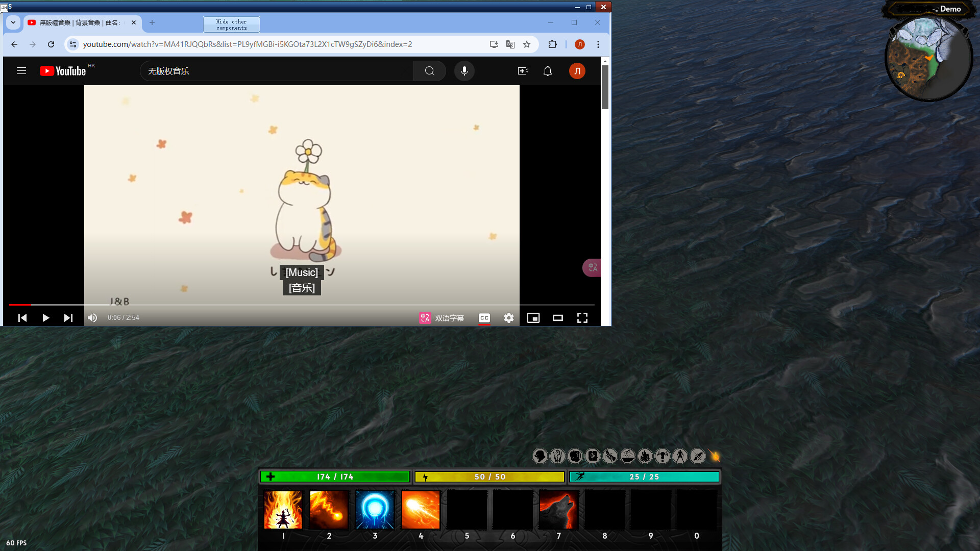980x551 pixels.
Task: Click the YouTube page vertical scrollbar
Action: click(x=605, y=87)
